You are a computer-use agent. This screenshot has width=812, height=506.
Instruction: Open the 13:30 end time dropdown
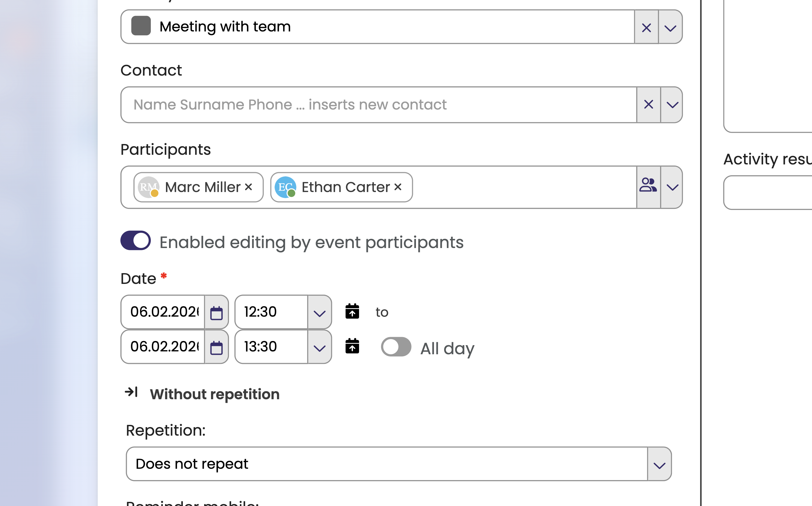[x=319, y=347]
